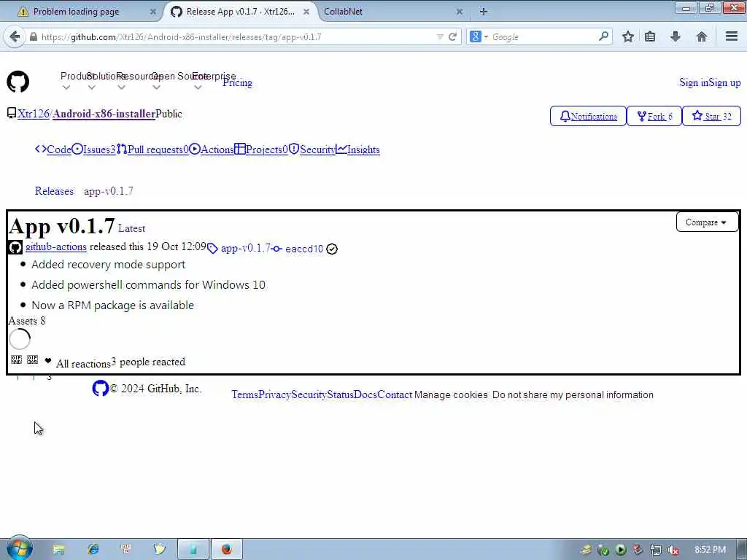
Task: Click the network tray icon
Action: point(656,550)
